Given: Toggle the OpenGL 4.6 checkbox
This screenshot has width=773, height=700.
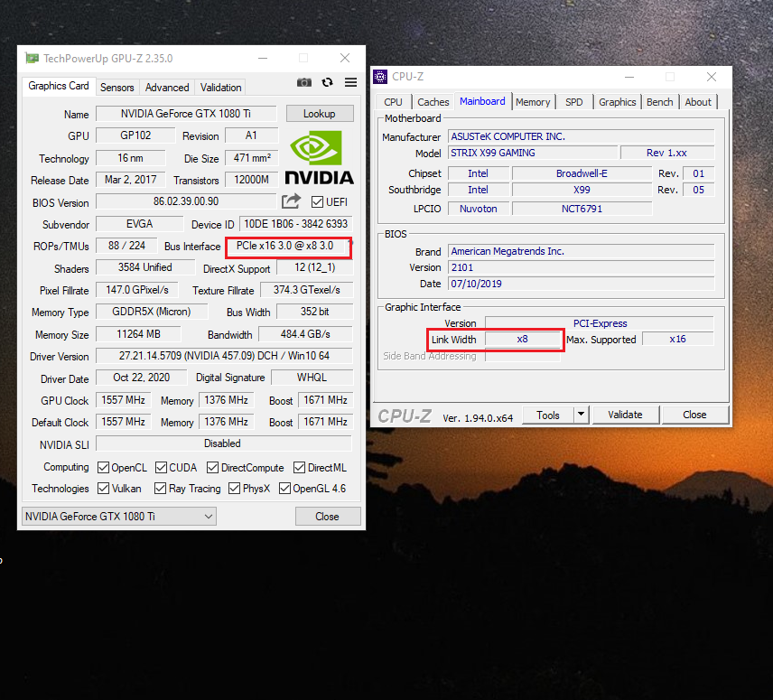Looking at the screenshot, I should click(x=285, y=488).
